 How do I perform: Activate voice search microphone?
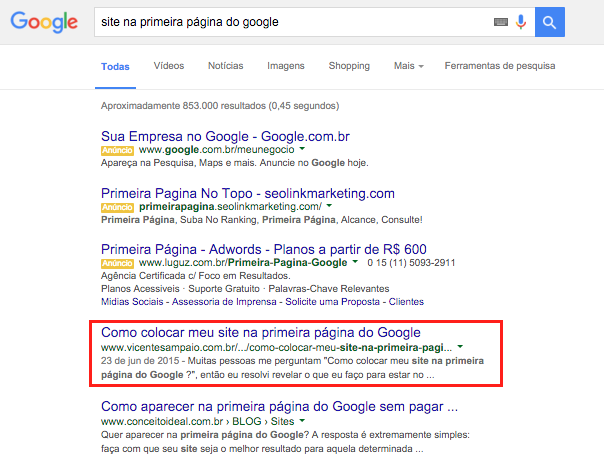[521, 22]
